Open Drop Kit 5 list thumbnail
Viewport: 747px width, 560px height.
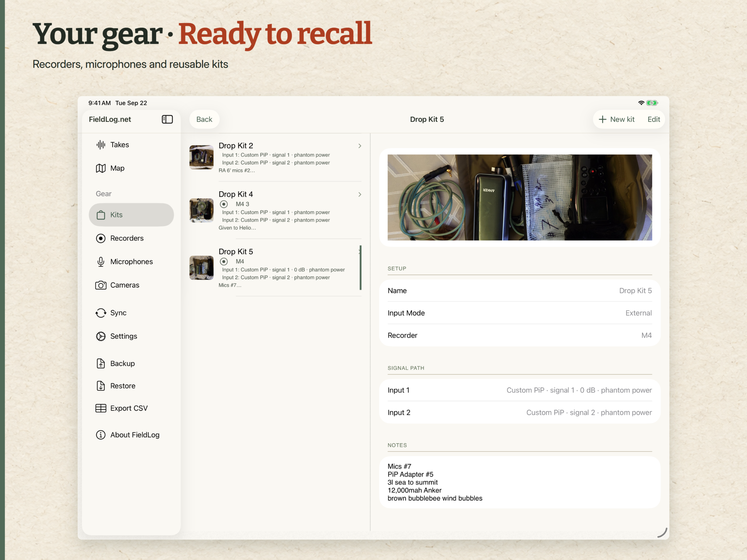coord(201,268)
